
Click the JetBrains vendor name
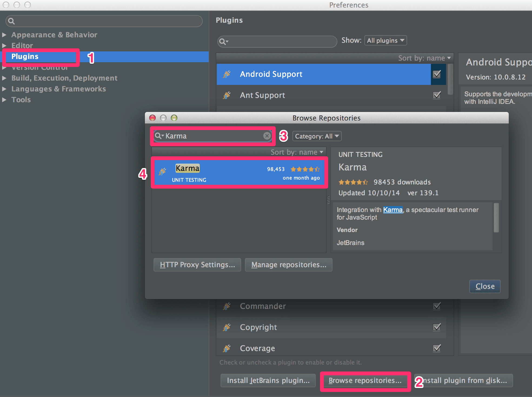pos(350,243)
